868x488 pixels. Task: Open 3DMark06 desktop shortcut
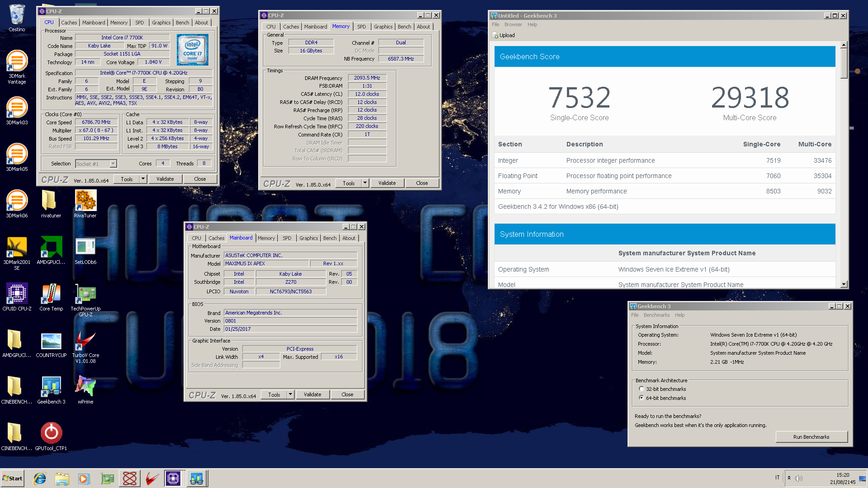pyautogui.click(x=17, y=204)
